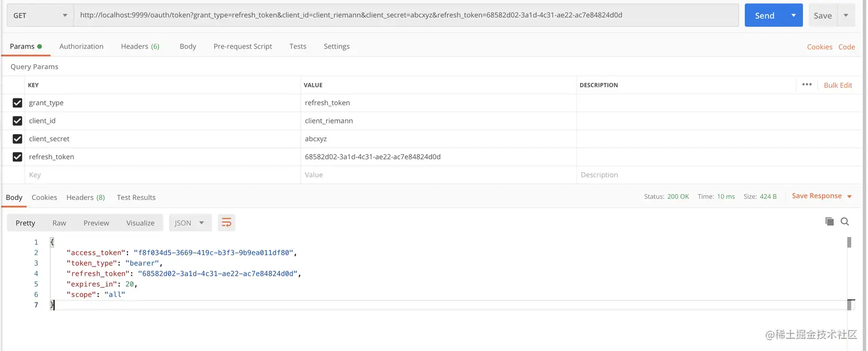The height and width of the screenshot is (351, 868).
Task: Expand the Save button arrow options
Action: click(846, 16)
